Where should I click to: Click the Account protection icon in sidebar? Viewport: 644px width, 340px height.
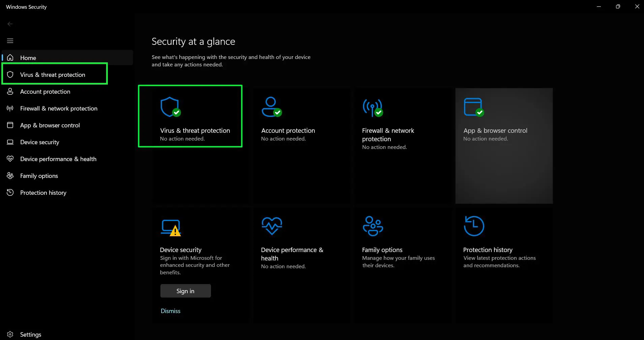(x=10, y=92)
